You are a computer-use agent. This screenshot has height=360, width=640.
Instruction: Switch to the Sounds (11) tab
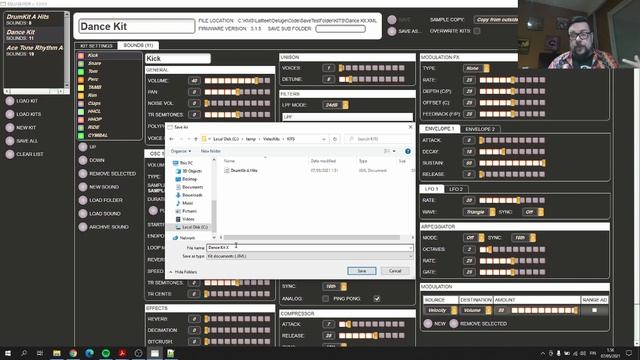(138, 45)
